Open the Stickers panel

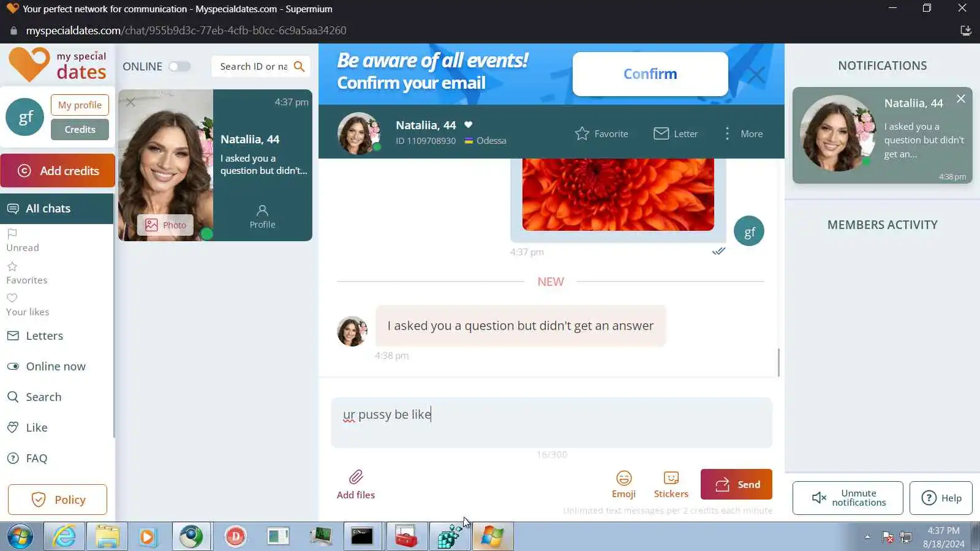click(x=671, y=484)
